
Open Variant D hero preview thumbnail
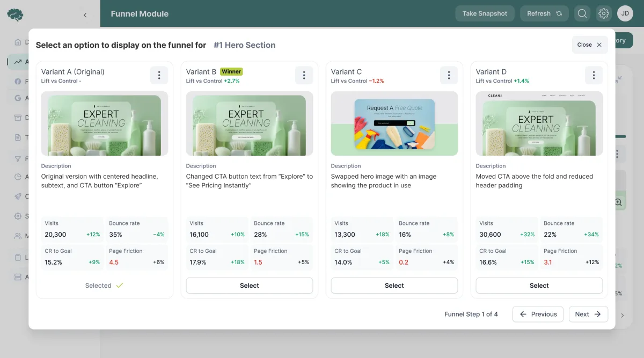(539, 123)
